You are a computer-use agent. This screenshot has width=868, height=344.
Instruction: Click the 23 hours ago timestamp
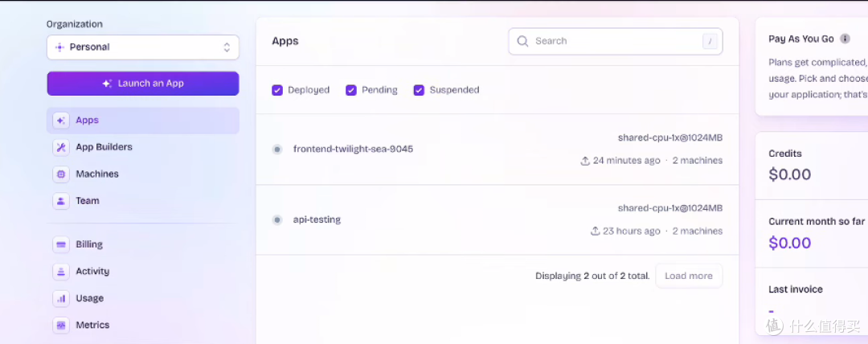pos(632,231)
